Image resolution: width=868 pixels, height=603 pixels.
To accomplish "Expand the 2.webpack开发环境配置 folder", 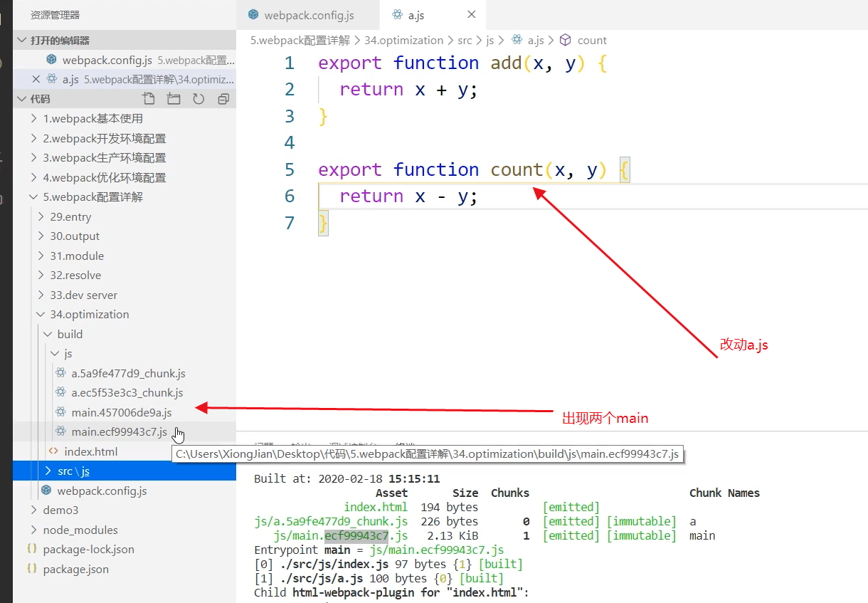I will pos(125,138).
